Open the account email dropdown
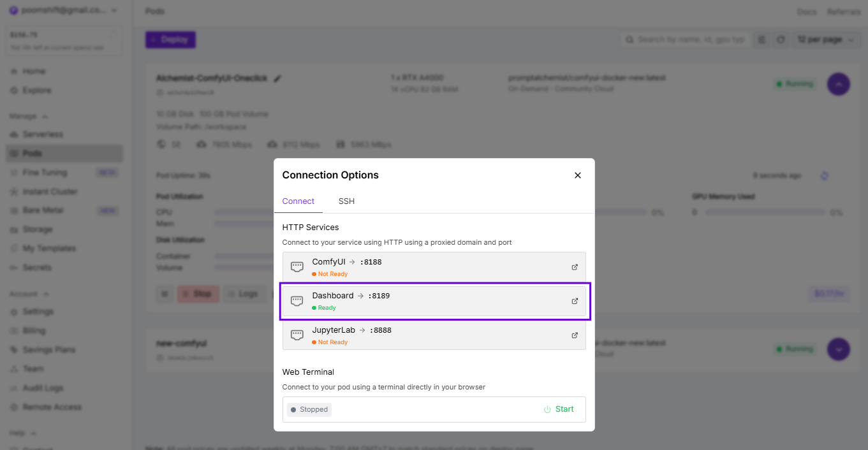 coord(64,11)
